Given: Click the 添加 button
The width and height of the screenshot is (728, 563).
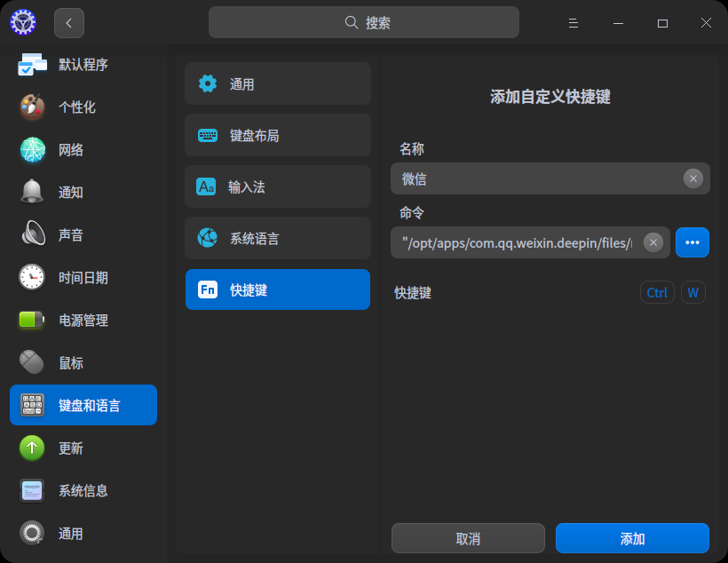Looking at the screenshot, I should click(x=632, y=538).
